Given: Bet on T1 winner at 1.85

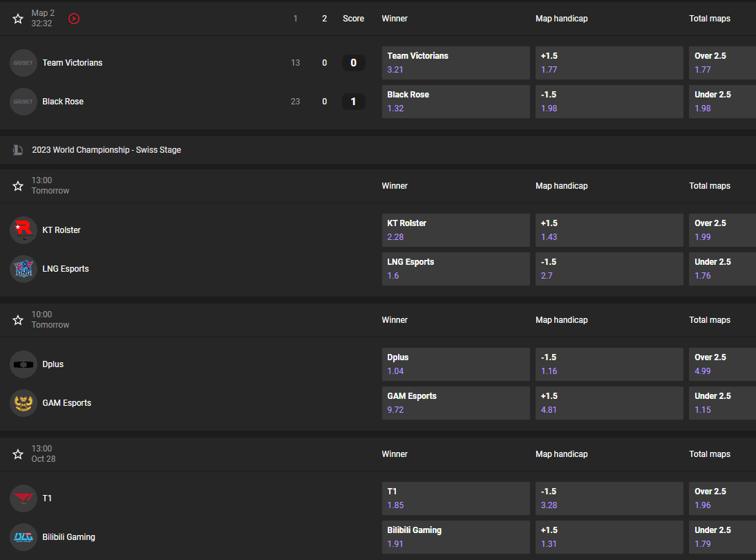Looking at the screenshot, I should pyautogui.click(x=455, y=498).
